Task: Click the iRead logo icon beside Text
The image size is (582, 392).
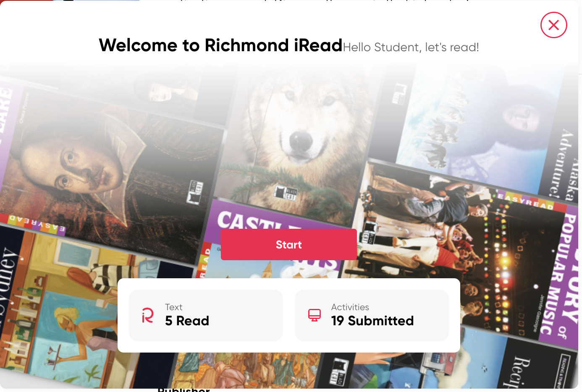Action: (x=148, y=315)
